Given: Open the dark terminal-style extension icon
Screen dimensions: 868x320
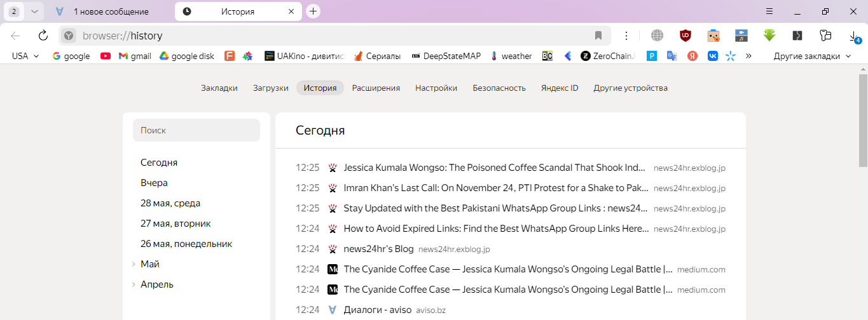Looking at the screenshot, I should [797, 36].
